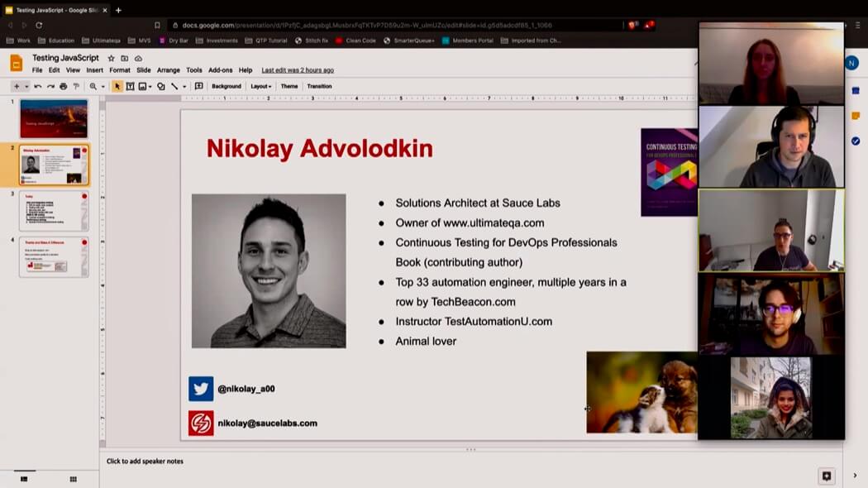Insert an image from toolbar
This screenshot has height=488, width=868.
point(143,86)
